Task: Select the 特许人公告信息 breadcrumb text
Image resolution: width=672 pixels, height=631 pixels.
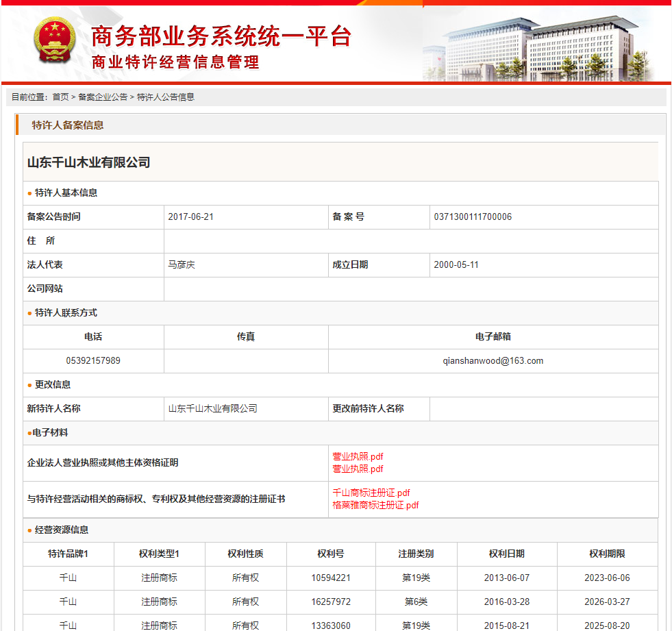Action: pyautogui.click(x=165, y=97)
